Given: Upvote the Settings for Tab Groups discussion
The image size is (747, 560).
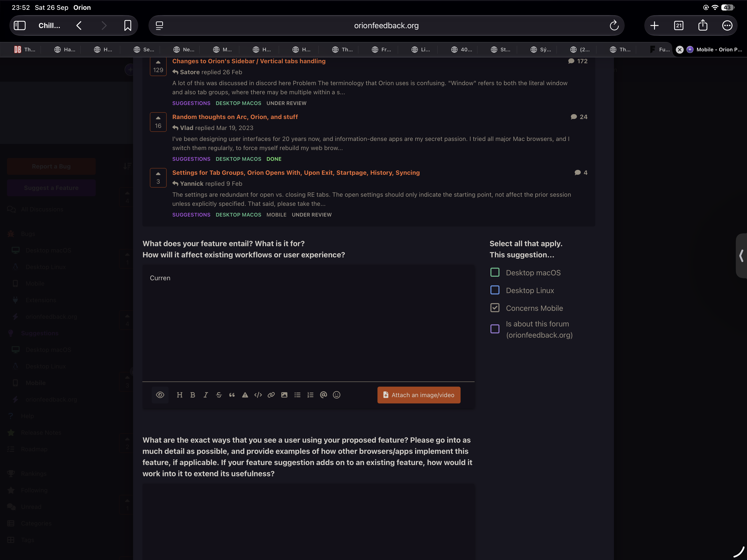Looking at the screenshot, I should click(158, 178).
